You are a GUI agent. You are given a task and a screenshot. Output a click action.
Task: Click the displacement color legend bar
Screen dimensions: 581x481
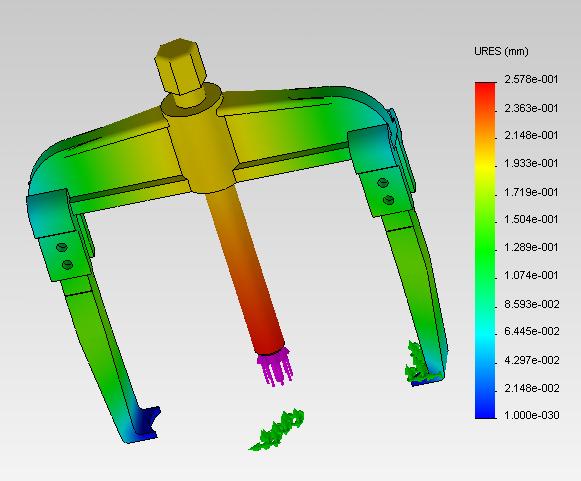[485, 250]
